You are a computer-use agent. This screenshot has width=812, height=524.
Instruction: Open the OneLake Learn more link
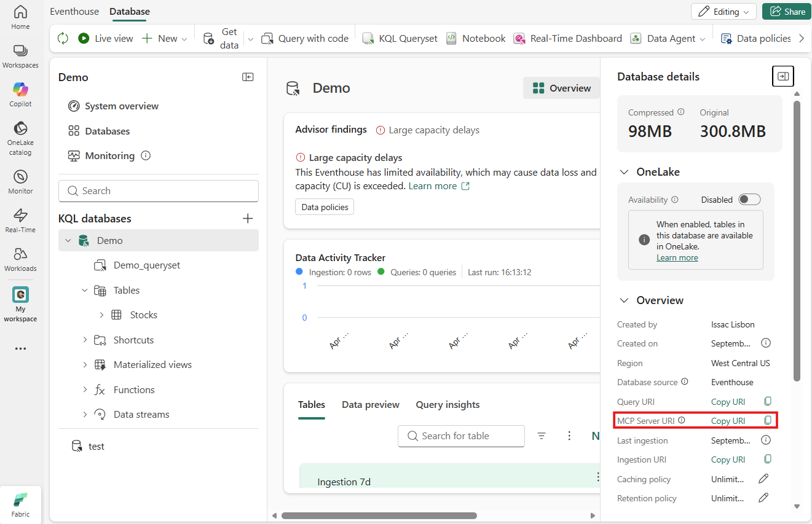(x=677, y=258)
